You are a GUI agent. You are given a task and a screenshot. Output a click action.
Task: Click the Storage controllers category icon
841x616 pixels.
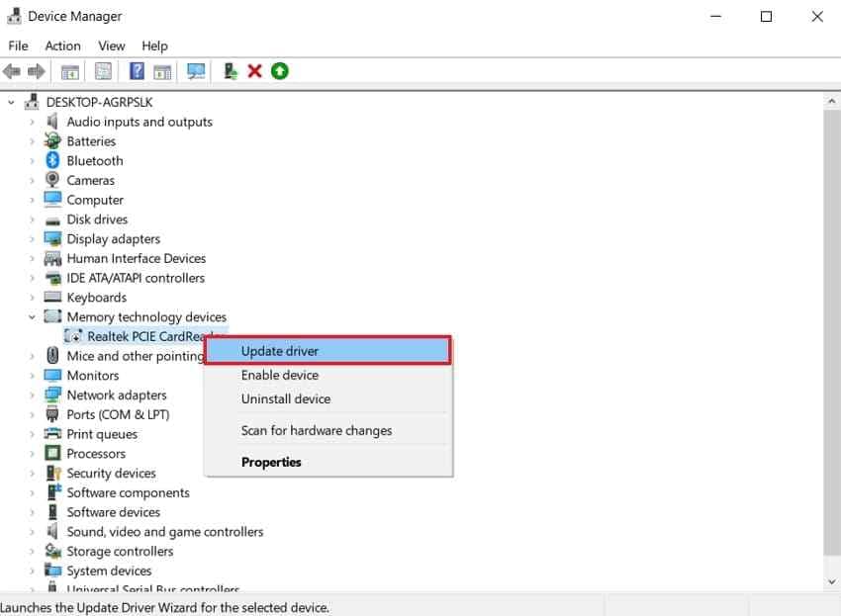click(52, 551)
